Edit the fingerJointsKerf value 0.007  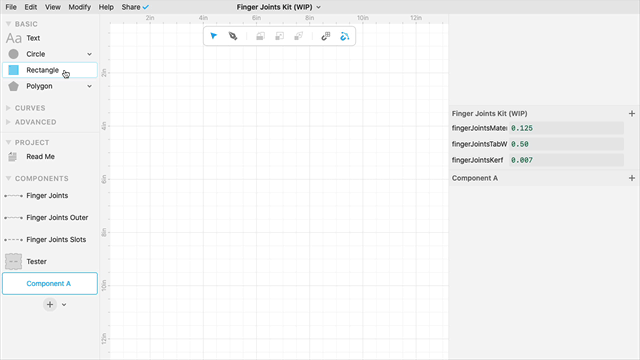[566, 160]
